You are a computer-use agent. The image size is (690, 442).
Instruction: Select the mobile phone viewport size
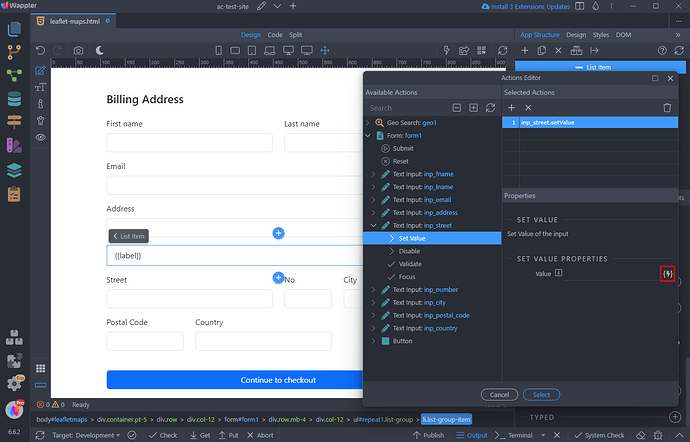pyautogui.click(x=218, y=51)
